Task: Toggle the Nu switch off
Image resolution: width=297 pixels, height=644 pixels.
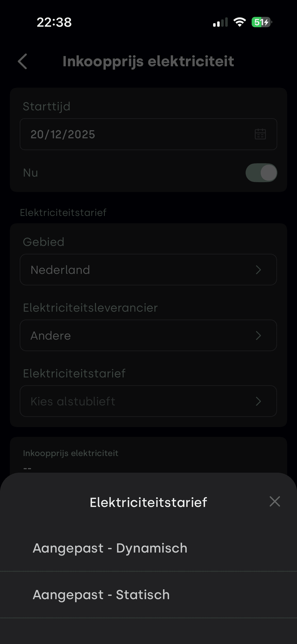Action: (261, 173)
